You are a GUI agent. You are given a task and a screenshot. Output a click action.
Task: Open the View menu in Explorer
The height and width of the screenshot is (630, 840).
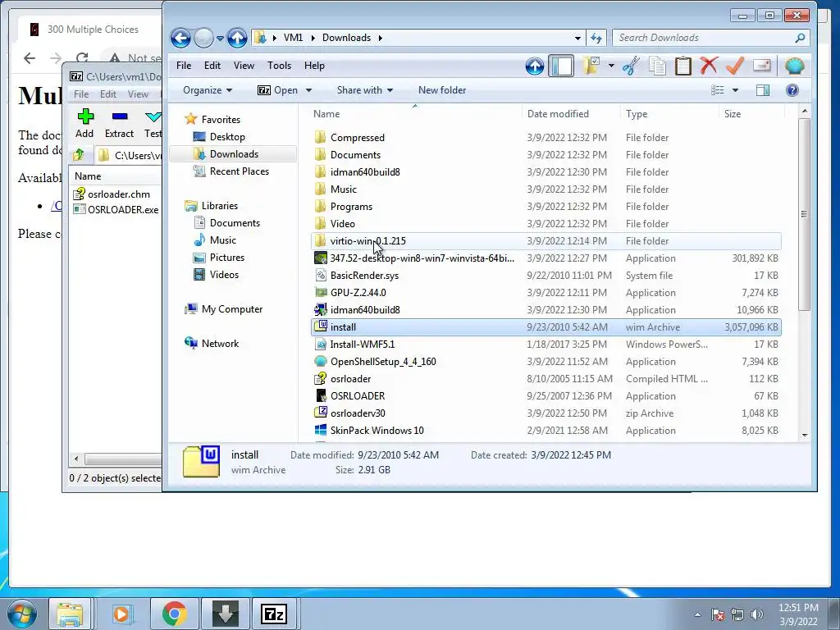point(244,66)
